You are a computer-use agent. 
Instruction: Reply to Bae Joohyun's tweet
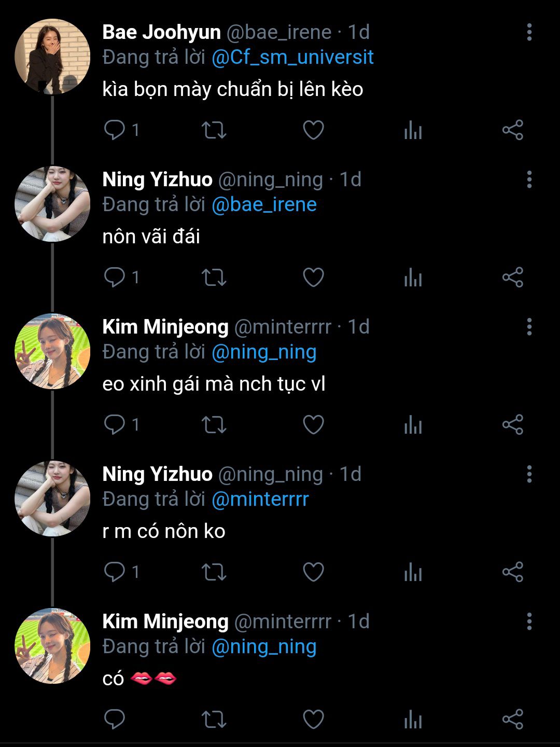point(115,130)
